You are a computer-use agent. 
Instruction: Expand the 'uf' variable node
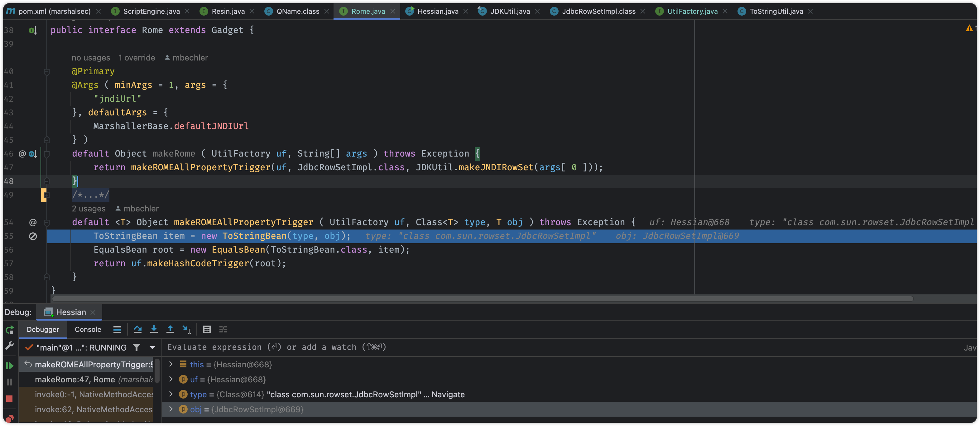[171, 379]
